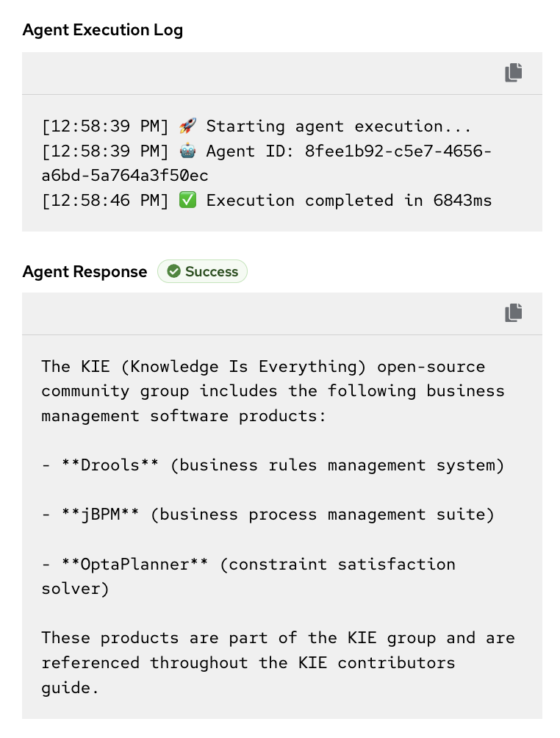Click the green check icon in Success badge
Image resolution: width=560 pixels, height=738 pixels.
pos(174,272)
